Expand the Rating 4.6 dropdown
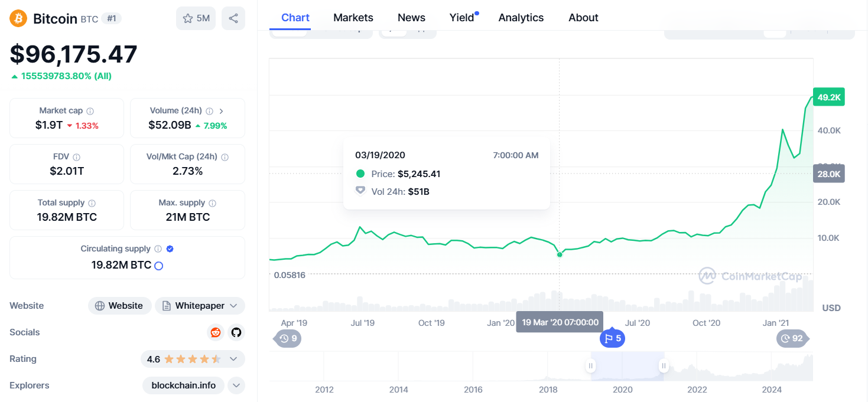This screenshot has height=402, width=868. click(233, 359)
